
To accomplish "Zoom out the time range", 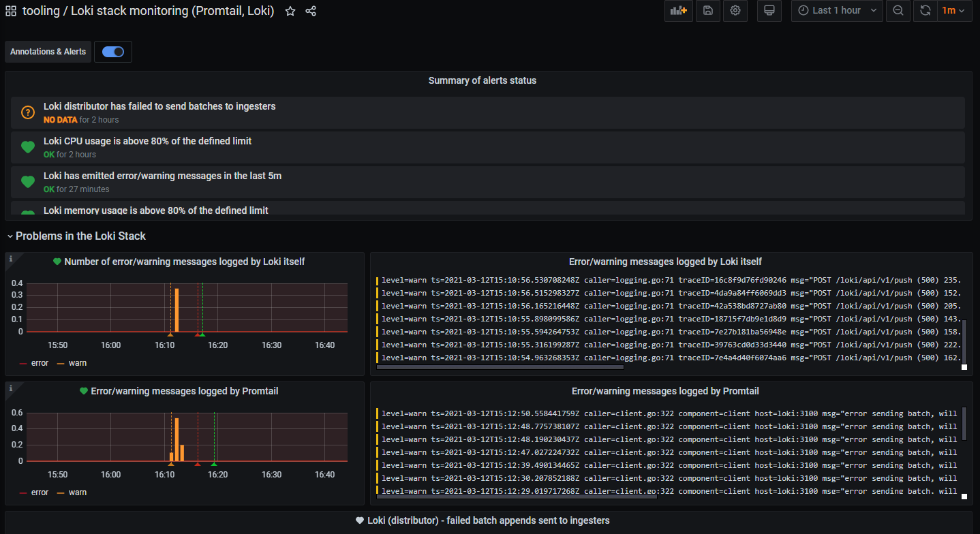I will point(898,10).
